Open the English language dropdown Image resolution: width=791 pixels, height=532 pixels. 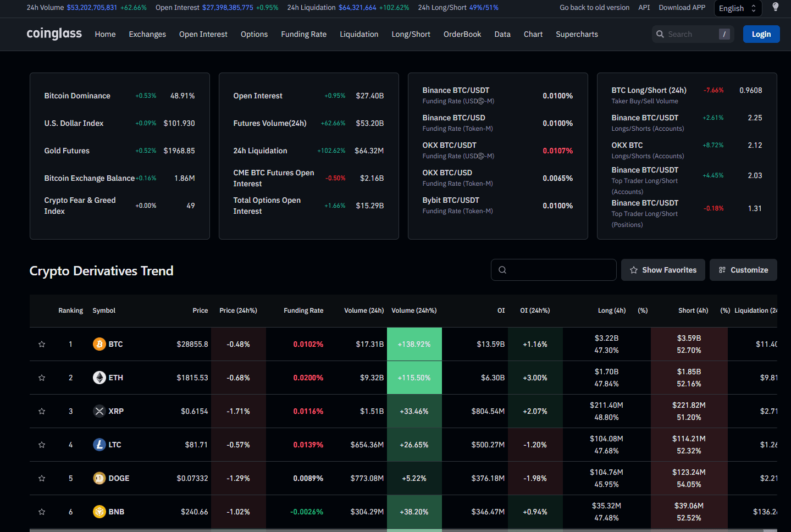pos(738,8)
